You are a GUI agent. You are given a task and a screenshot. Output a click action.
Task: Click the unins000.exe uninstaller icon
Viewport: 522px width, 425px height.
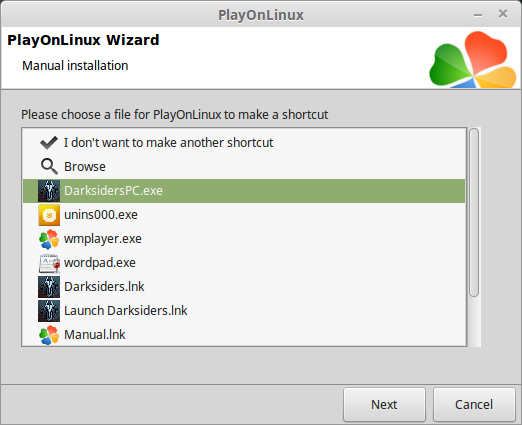coord(49,215)
